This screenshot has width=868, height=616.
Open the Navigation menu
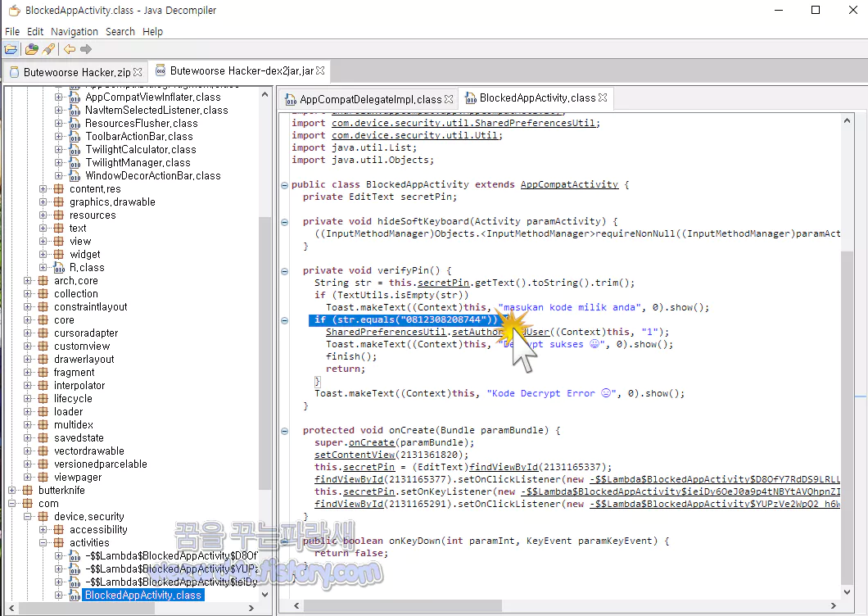click(75, 32)
